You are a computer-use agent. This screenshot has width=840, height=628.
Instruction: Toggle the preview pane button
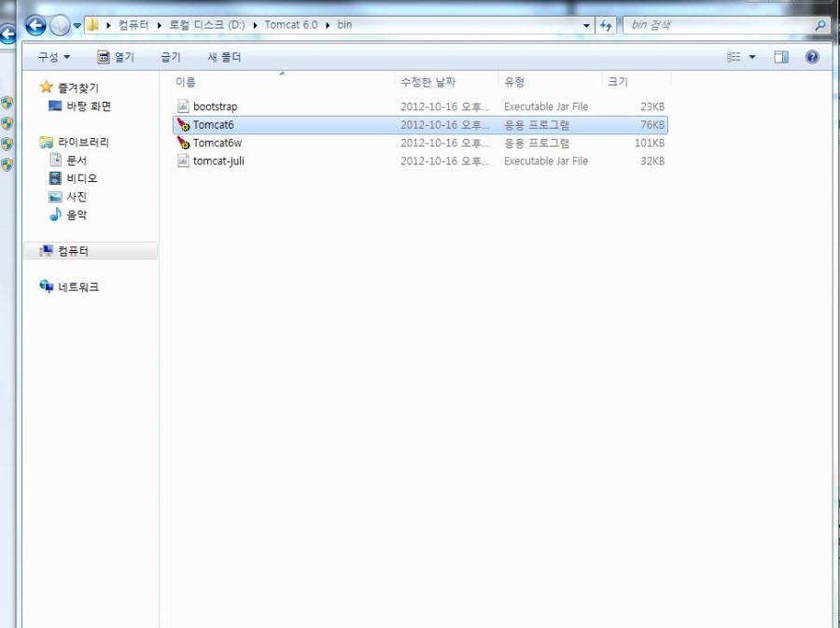pyautogui.click(x=781, y=57)
